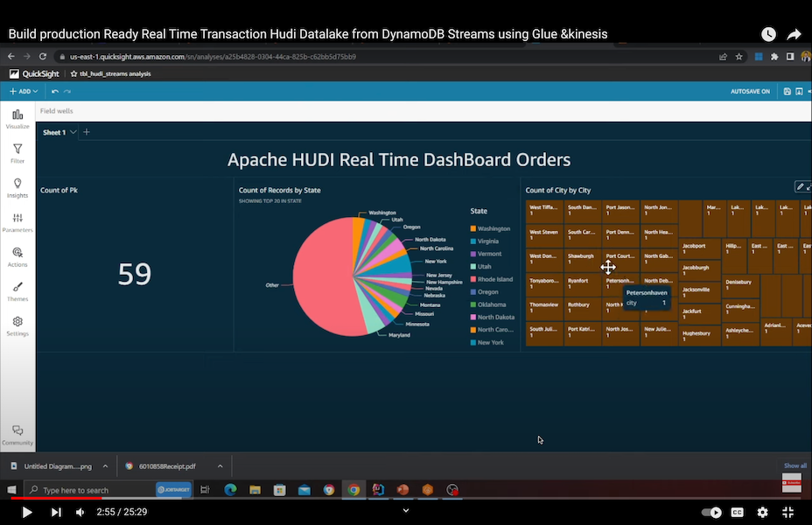Open QuickSight Settings in sidebar

tap(17, 325)
